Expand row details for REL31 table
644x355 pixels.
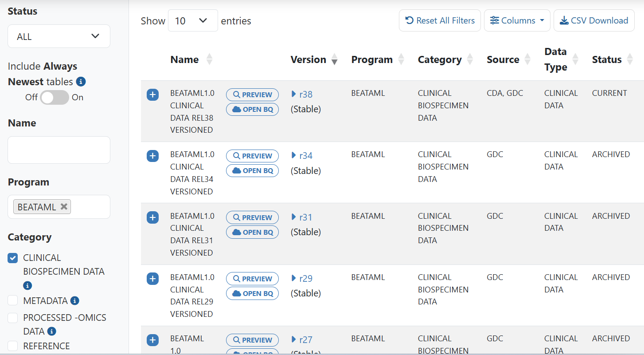(x=152, y=217)
